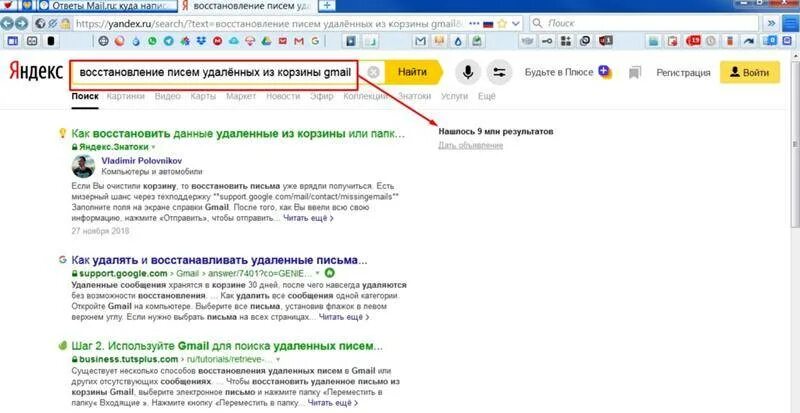Click the blue M mail icon in toolbar

pos(420,41)
